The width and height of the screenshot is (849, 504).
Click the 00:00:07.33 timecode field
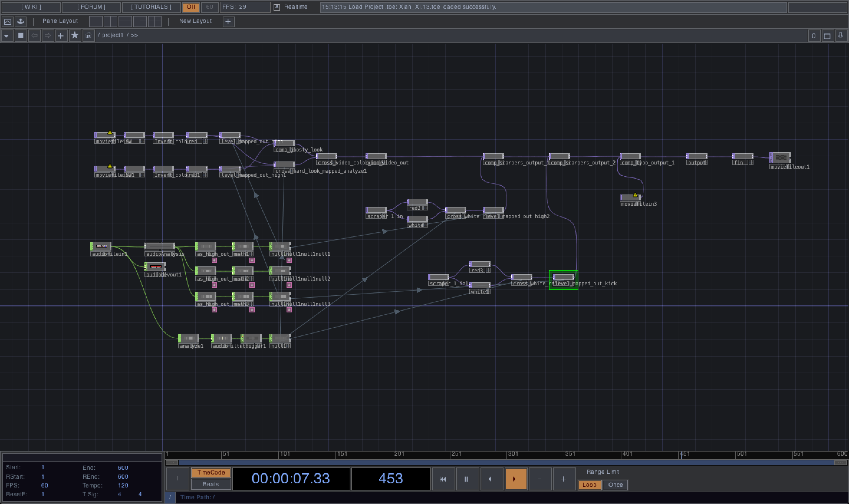click(x=291, y=479)
